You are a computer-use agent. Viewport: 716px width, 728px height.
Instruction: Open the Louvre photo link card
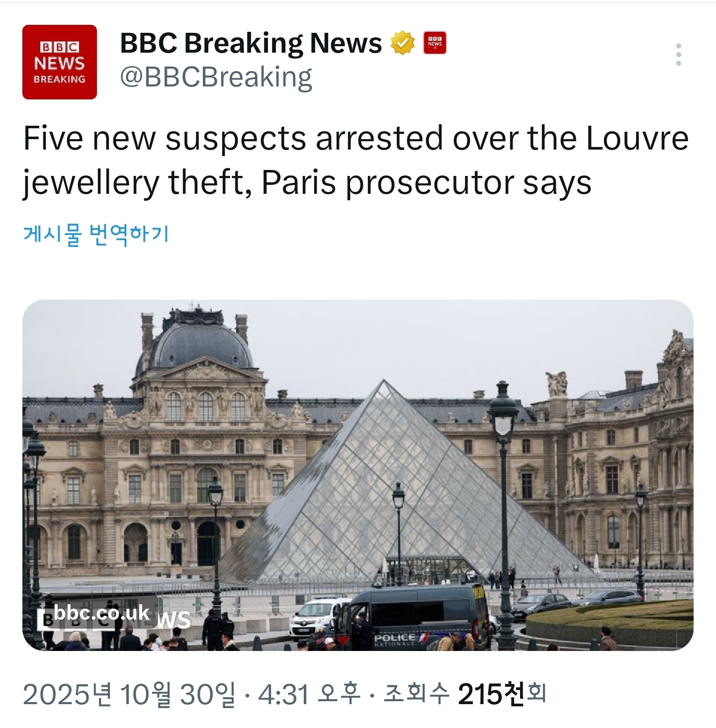[x=358, y=475]
